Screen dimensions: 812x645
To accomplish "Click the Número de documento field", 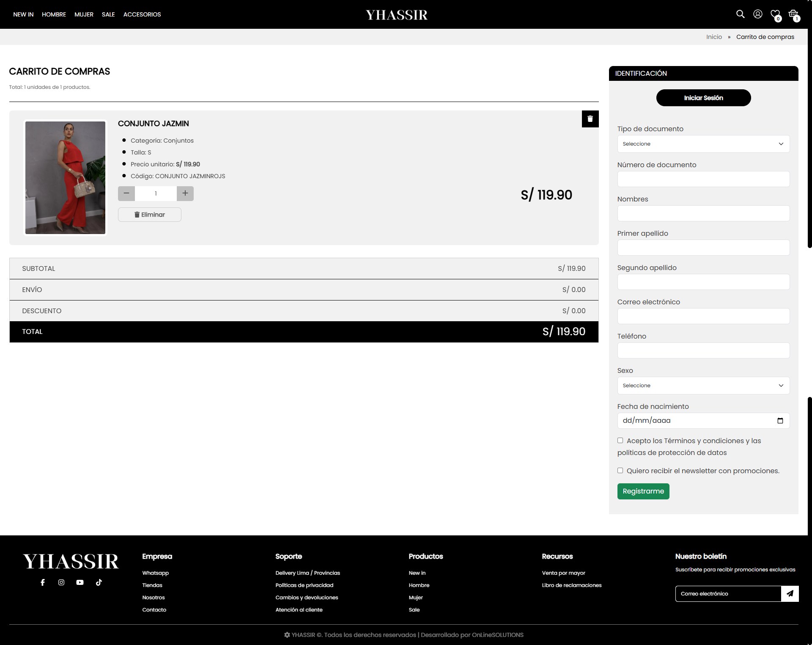I will [x=703, y=179].
